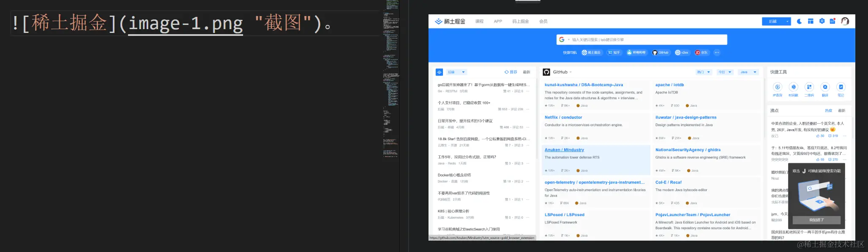The height and width of the screenshot is (252, 868).
Task: Open v2ex quick navigation shortcut
Action: coord(682,53)
